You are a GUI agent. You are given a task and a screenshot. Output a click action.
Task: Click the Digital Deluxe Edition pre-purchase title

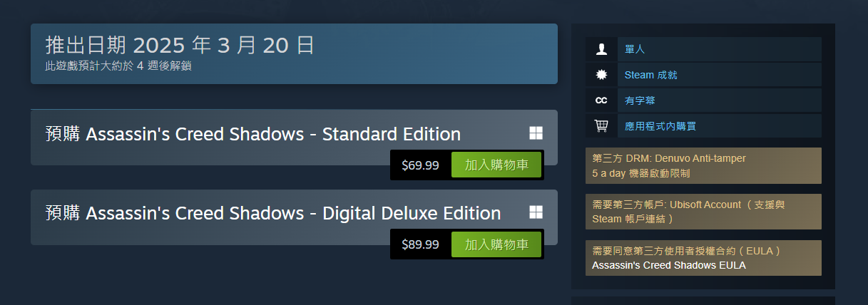(x=272, y=213)
